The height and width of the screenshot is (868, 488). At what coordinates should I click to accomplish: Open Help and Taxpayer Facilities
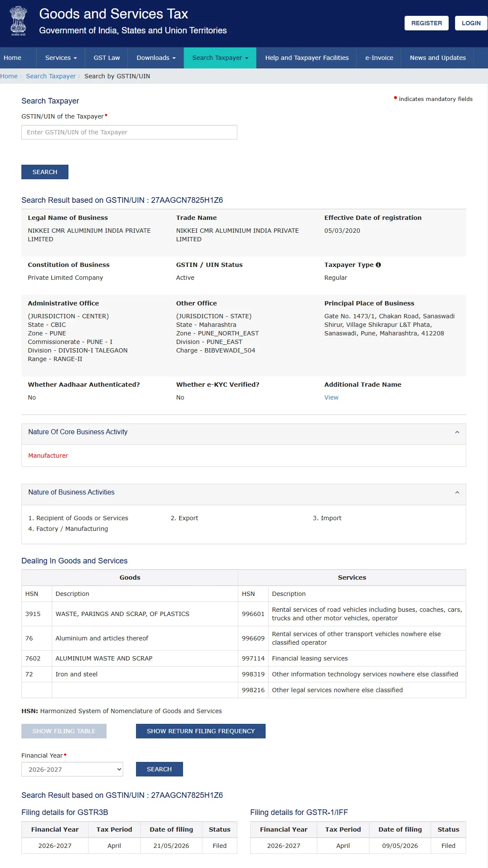click(307, 58)
